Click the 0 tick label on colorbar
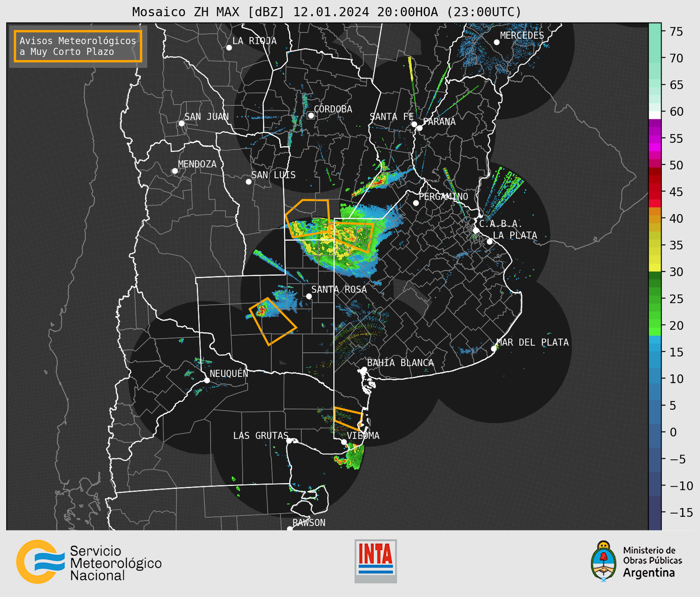 point(673,432)
